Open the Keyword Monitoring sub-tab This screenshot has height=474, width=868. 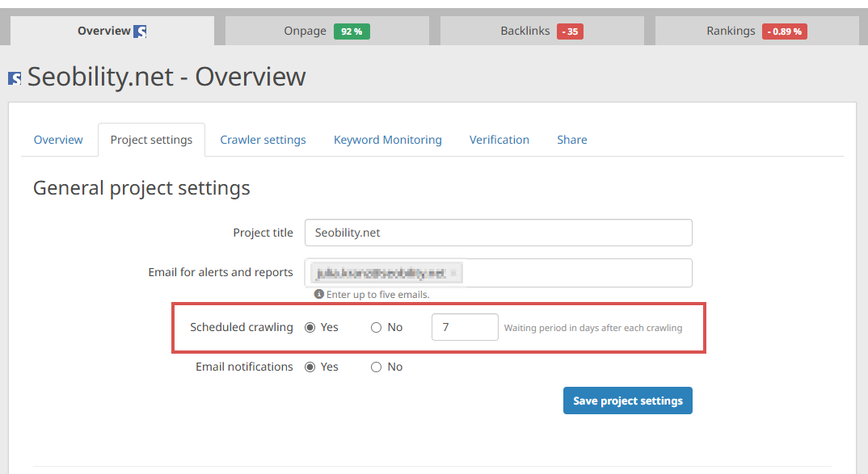coord(387,140)
